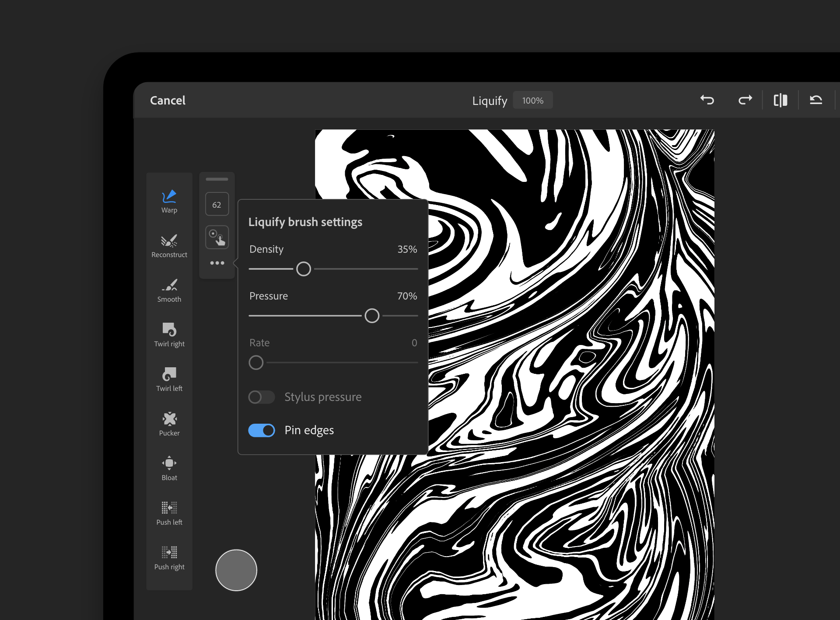Click the undo arrow icon
The image size is (840, 620).
coord(707,100)
